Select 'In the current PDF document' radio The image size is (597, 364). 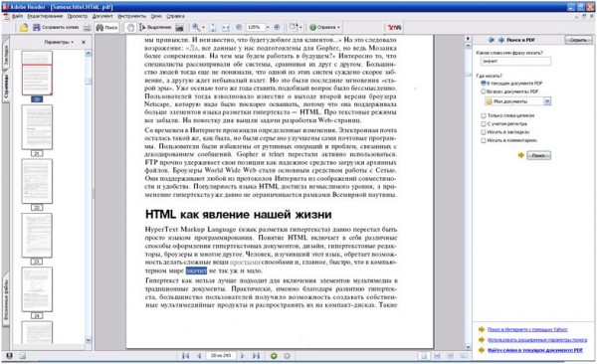pos(484,83)
